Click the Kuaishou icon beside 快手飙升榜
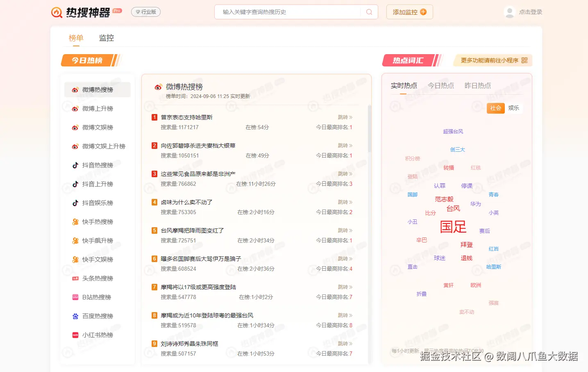The image size is (588, 372). 75,241
